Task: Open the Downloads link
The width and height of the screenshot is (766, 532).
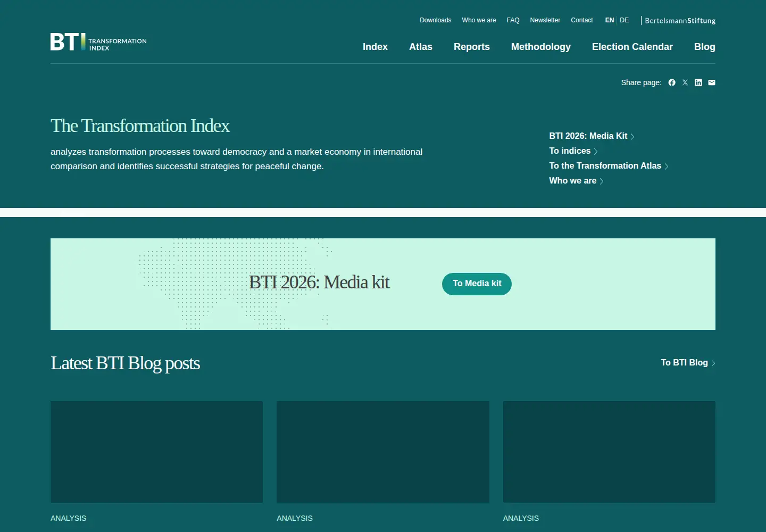Action: [436, 20]
